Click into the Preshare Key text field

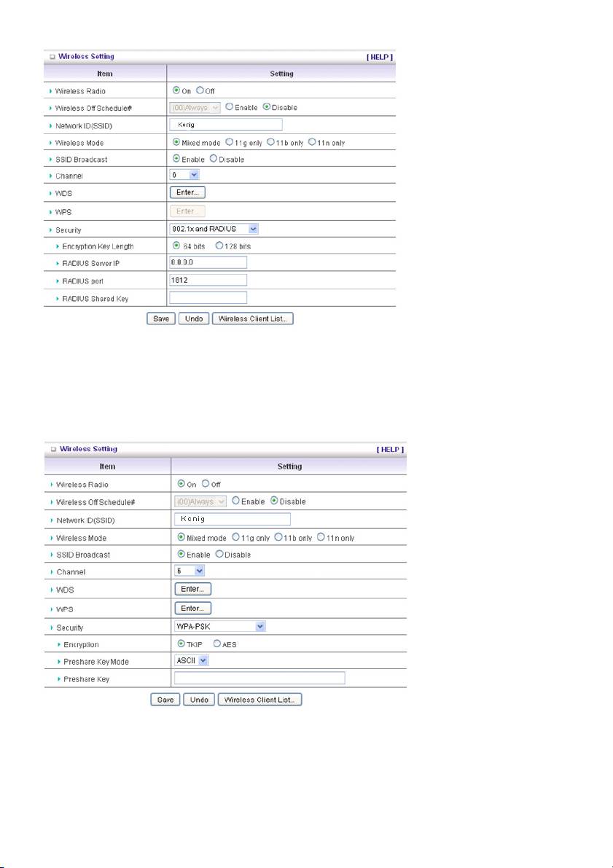coord(259,679)
